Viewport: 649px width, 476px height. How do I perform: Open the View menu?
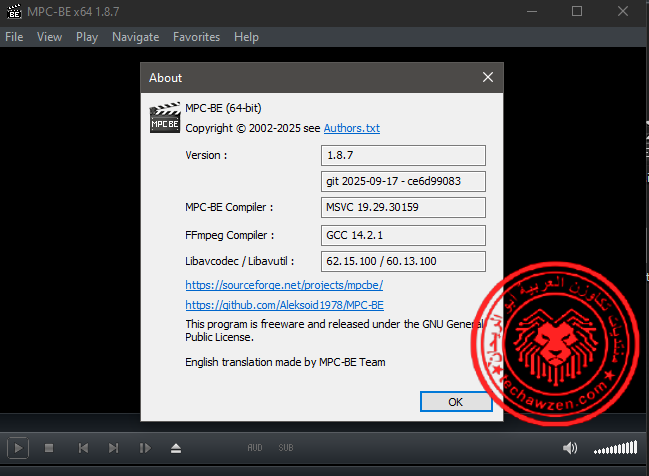[x=49, y=37]
